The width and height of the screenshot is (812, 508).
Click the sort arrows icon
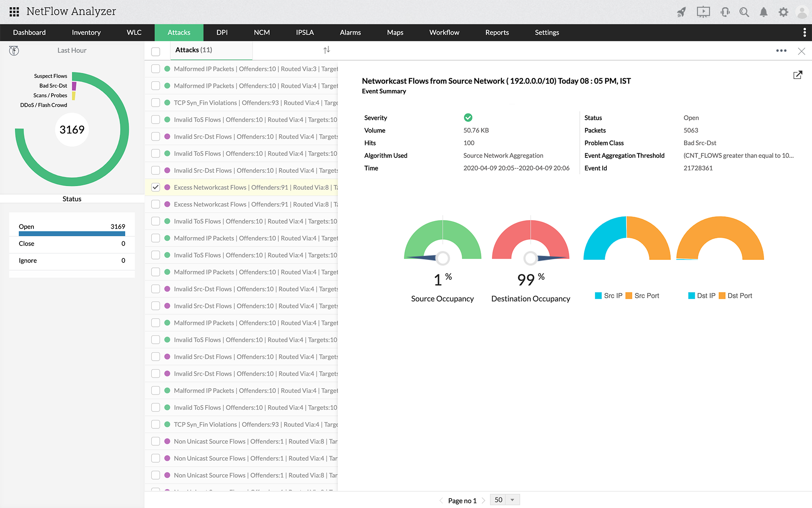(x=326, y=50)
